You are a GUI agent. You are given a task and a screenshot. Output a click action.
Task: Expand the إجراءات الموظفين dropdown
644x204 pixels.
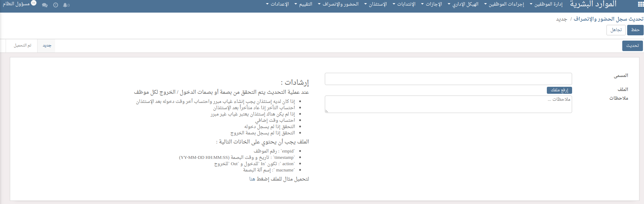(504, 4)
